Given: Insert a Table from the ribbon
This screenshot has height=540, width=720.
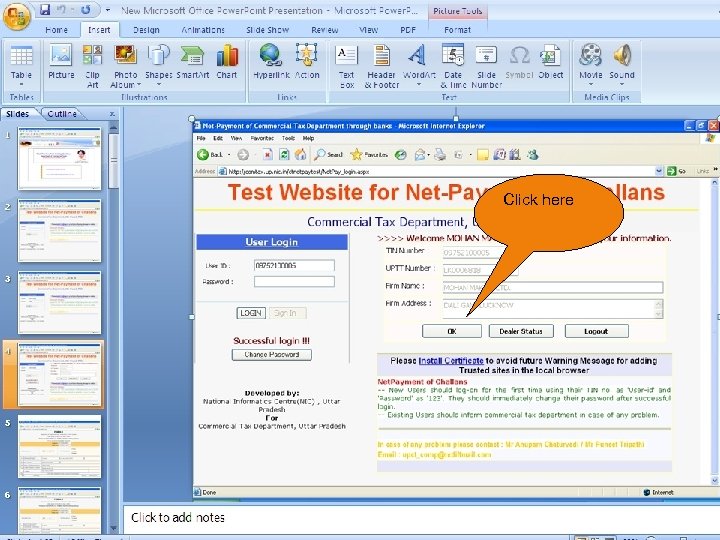Looking at the screenshot, I should (x=21, y=67).
